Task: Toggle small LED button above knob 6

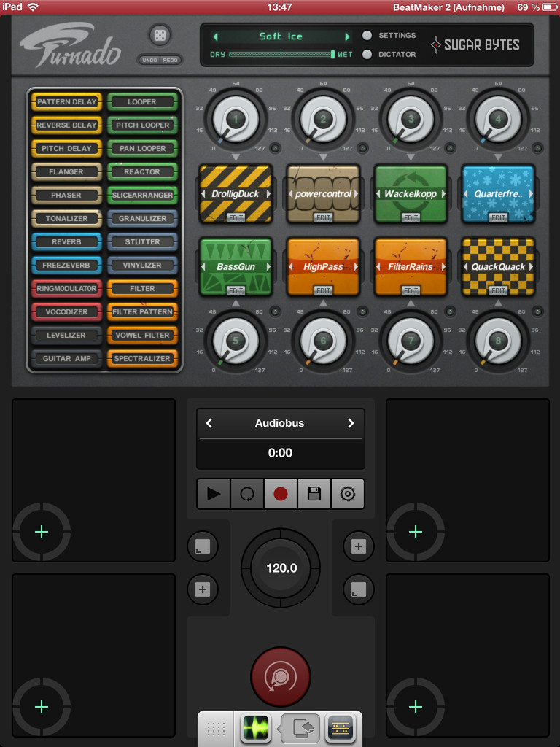Action: pyautogui.click(x=363, y=311)
